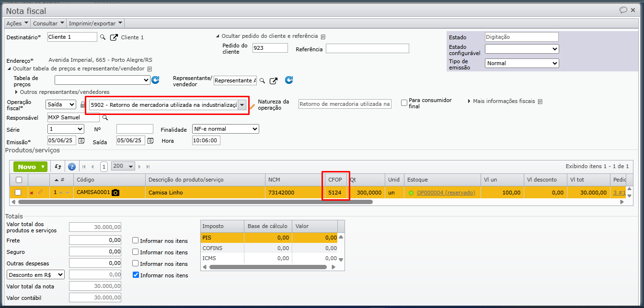
Task: Uncheck Informar nos itens for Desconto
Action: (x=136, y=275)
